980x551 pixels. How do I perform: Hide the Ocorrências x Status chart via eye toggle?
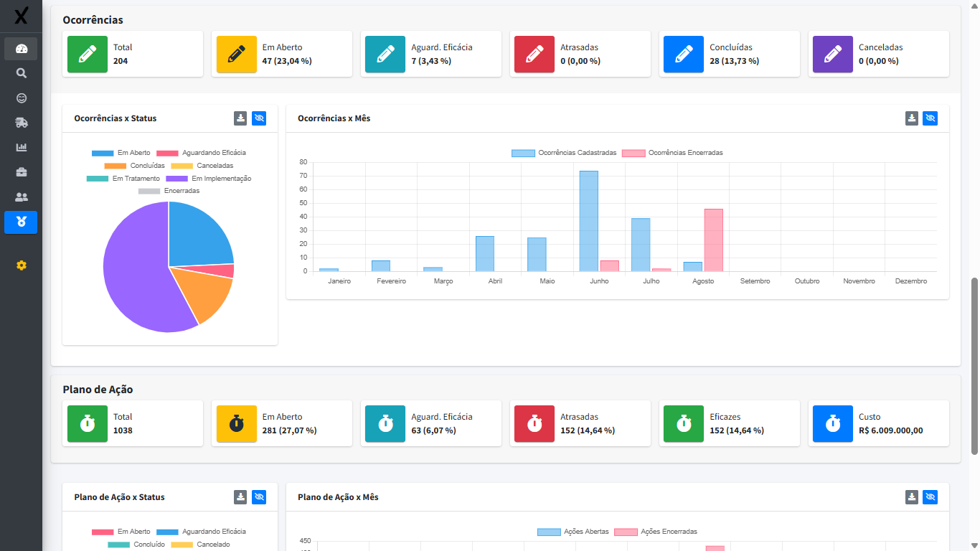coord(259,118)
